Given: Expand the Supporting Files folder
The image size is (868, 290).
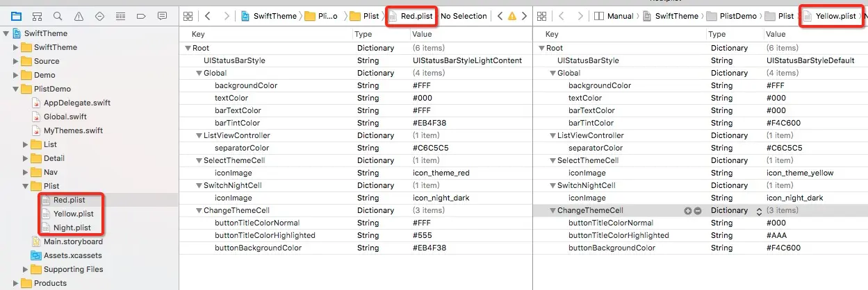Looking at the screenshot, I should 26,269.
